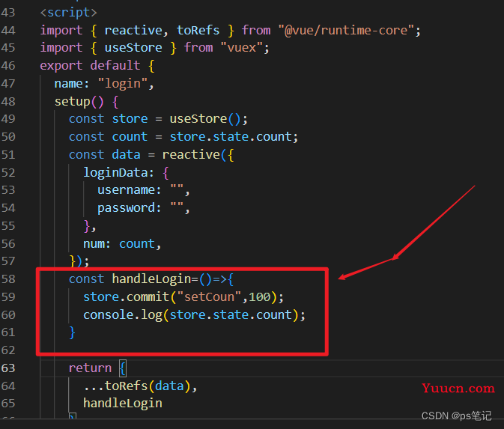Click ...toRefs(data) on line 64
Viewport: 504px width, 429px height.
coord(137,386)
